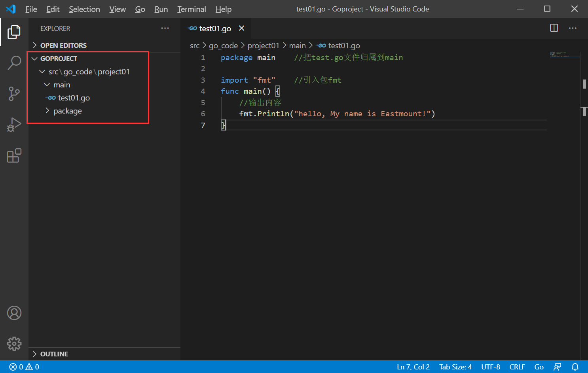
Task: Open the Help menu
Action: (224, 9)
